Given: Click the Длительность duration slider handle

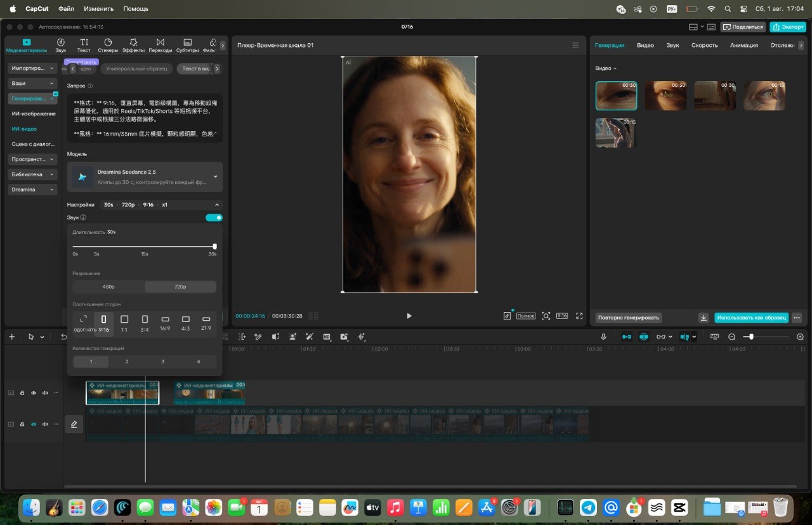Looking at the screenshot, I should (x=214, y=246).
